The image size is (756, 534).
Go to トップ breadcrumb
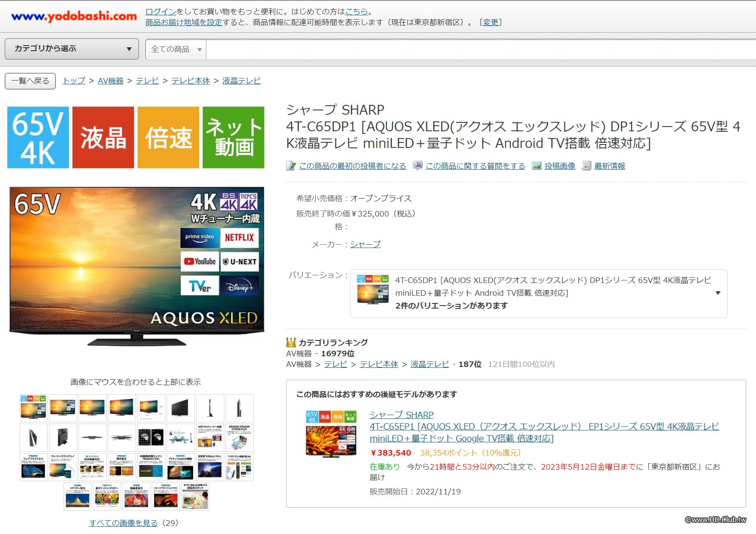(74, 81)
